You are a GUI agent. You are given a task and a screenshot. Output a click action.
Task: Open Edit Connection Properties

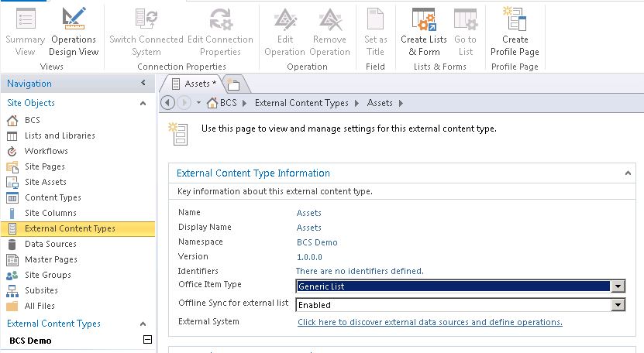(221, 32)
